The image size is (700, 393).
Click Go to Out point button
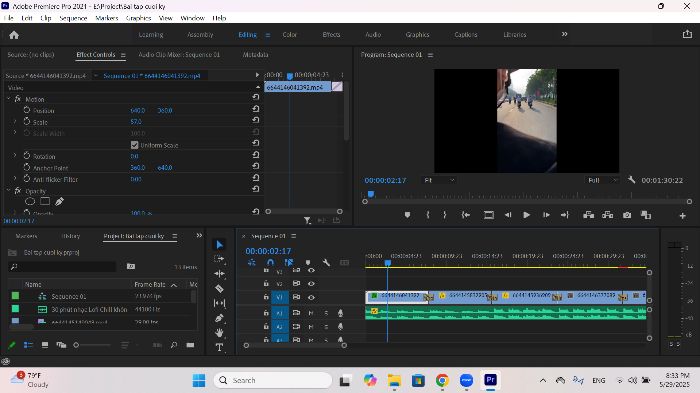[565, 215]
